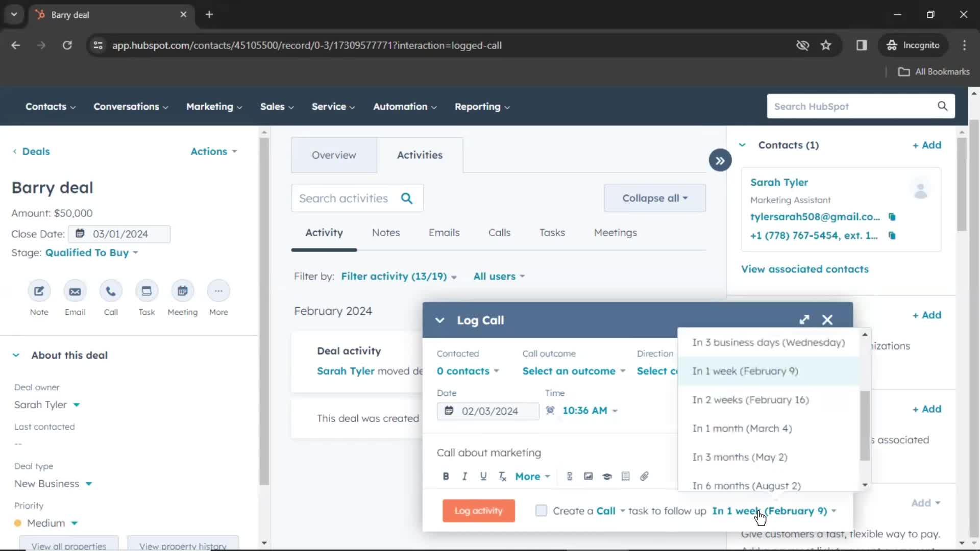Copy Sarah Tyler's email address icon
This screenshot has height=551, width=980.
pos(892,217)
